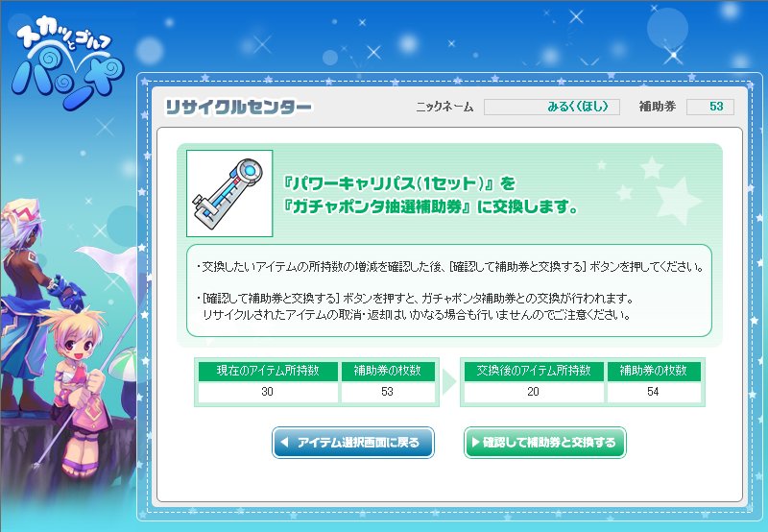Click the current item count value 30
Viewport: 768px width, 532px height.
point(268,392)
